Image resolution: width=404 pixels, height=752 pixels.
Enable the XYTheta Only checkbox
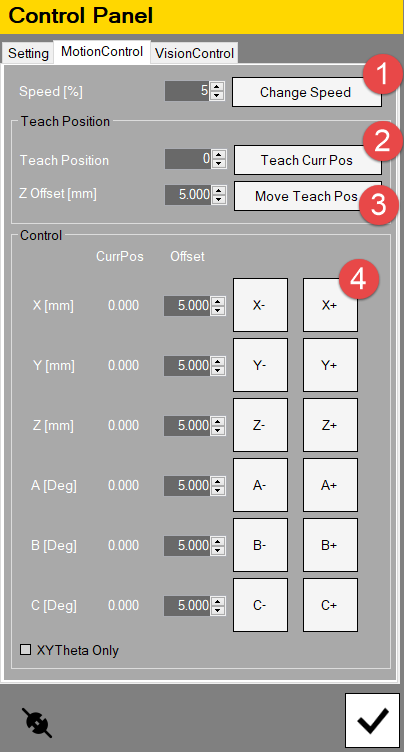[25, 650]
